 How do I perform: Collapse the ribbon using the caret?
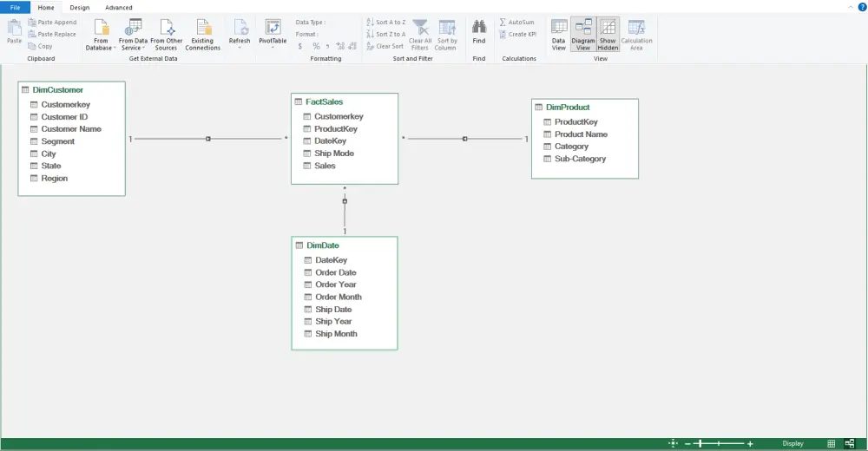point(851,7)
